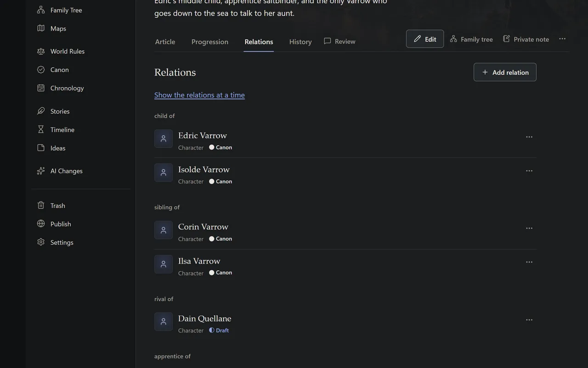Click Isolde Varrow's character avatar icon

pyautogui.click(x=164, y=172)
